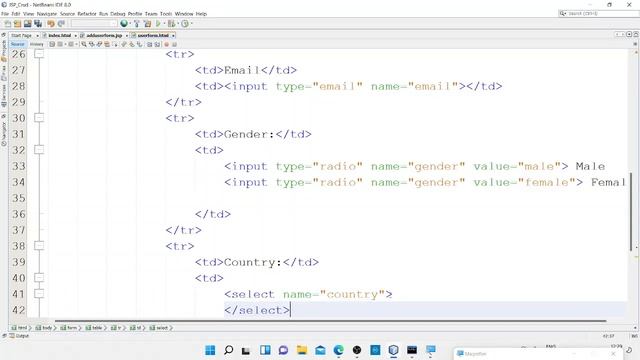640x360 pixels.
Task: Click the Build Project hammer icon
Action: (x=137, y=24)
